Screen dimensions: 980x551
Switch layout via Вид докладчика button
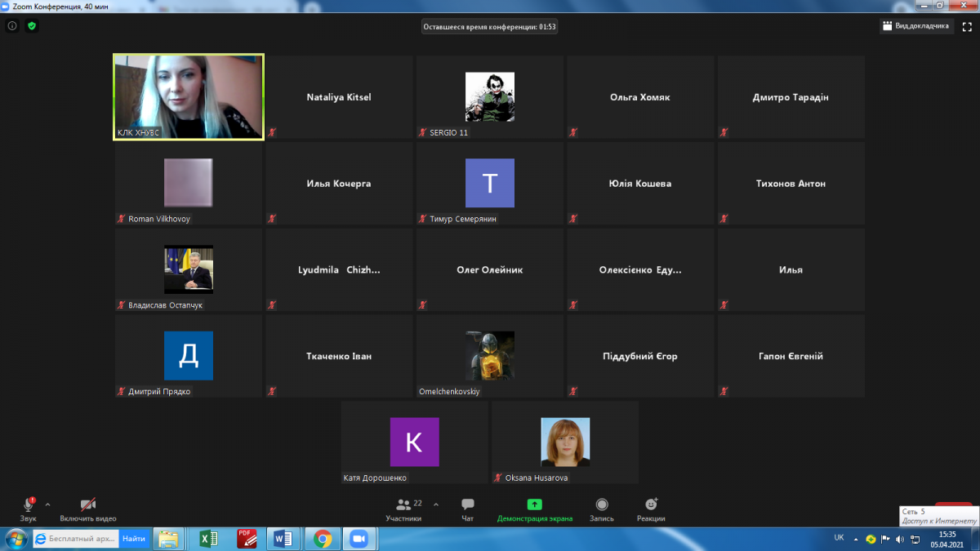(x=915, y=26)
